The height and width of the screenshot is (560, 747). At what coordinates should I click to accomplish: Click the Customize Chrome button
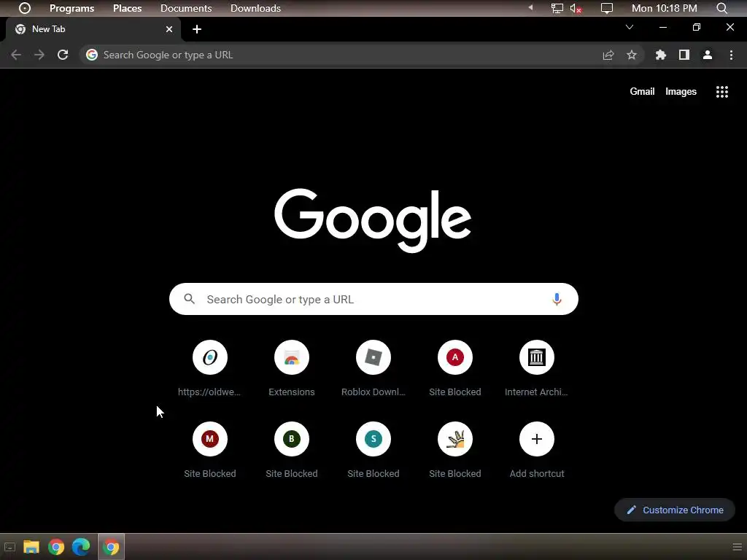675,510
